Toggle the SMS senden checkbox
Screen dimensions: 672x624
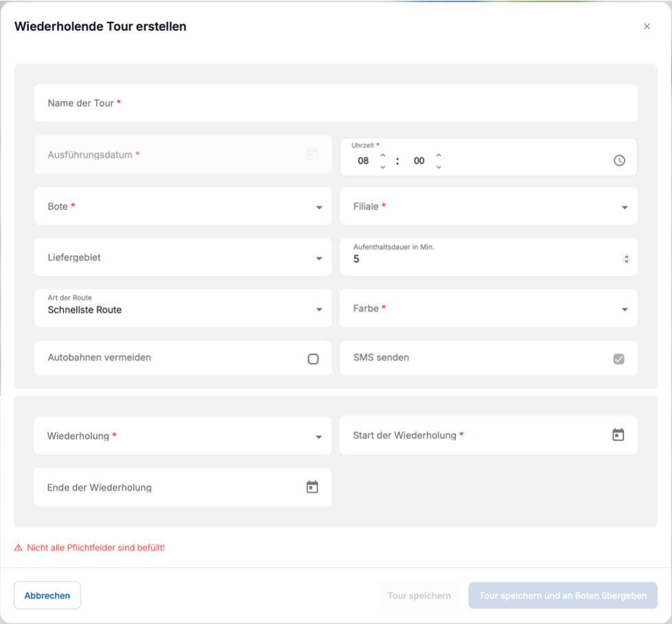(619, 359)
